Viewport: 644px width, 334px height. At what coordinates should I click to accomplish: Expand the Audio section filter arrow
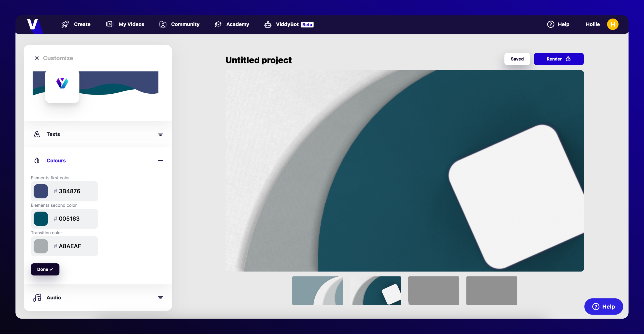pyautogui.click(x=161, y=298)
